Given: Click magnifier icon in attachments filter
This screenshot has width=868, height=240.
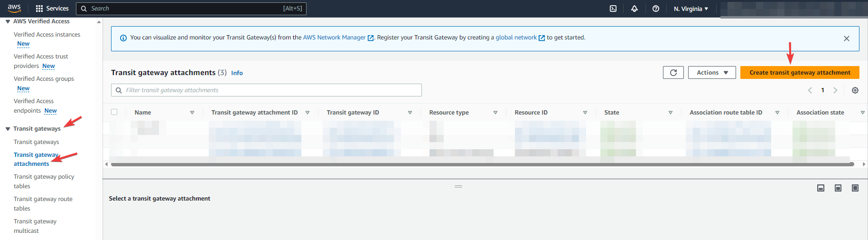Looking at the screenshot, I should tap(119, 90).
